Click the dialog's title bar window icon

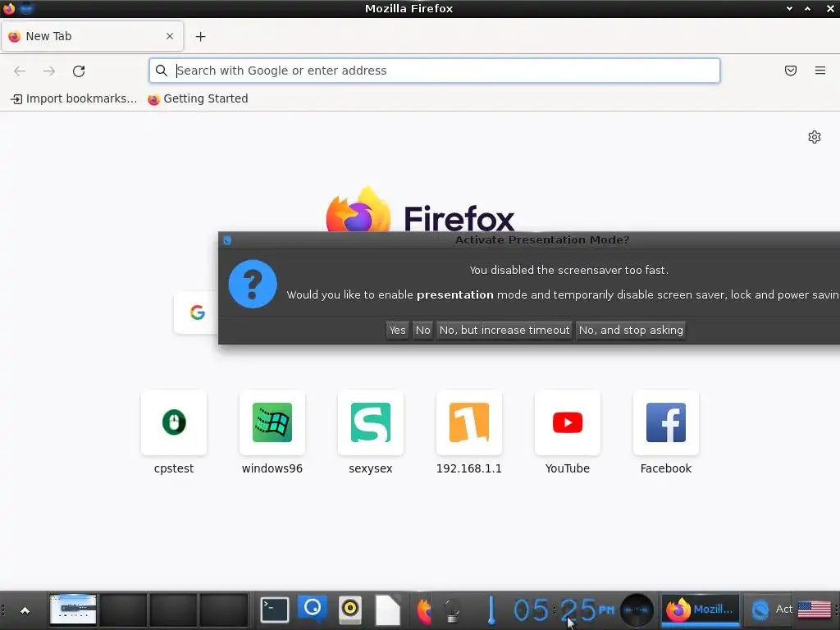227,240
